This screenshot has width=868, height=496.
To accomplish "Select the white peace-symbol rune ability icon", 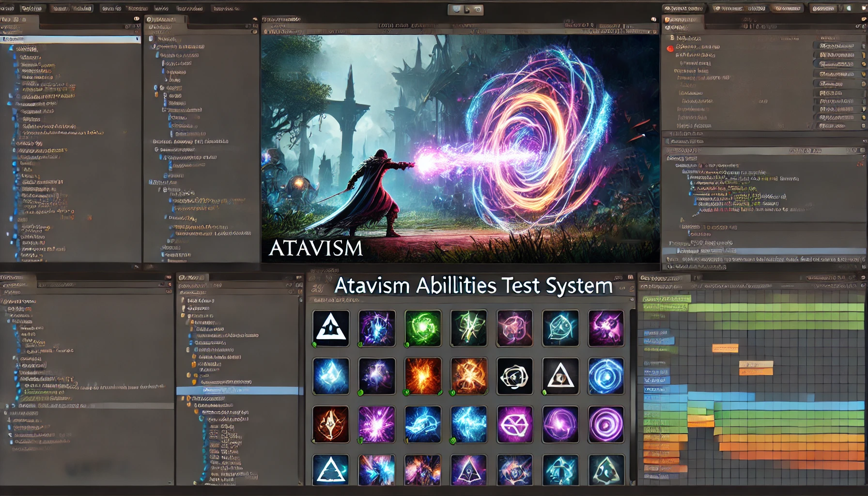I will [514, 425].
